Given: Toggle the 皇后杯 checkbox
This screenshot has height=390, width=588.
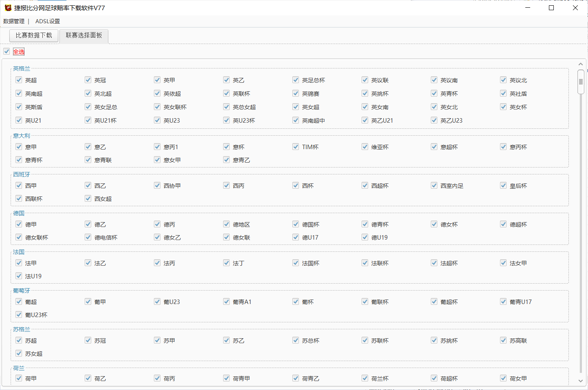Looking at the screenshot, I should tap(503, 185).
